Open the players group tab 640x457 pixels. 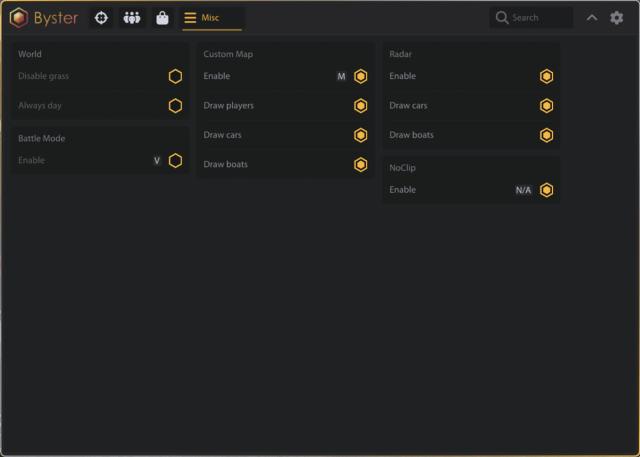[x=132, y=18]
